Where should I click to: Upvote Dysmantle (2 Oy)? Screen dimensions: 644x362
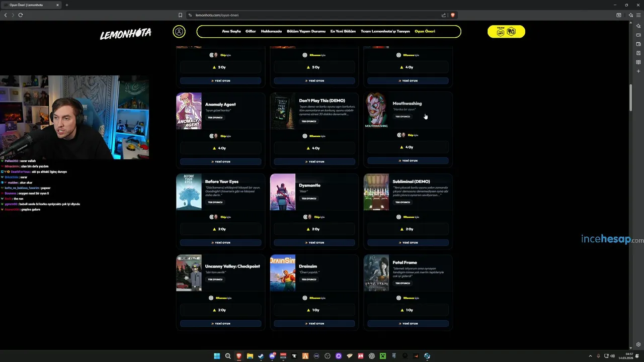click(314, 229)
